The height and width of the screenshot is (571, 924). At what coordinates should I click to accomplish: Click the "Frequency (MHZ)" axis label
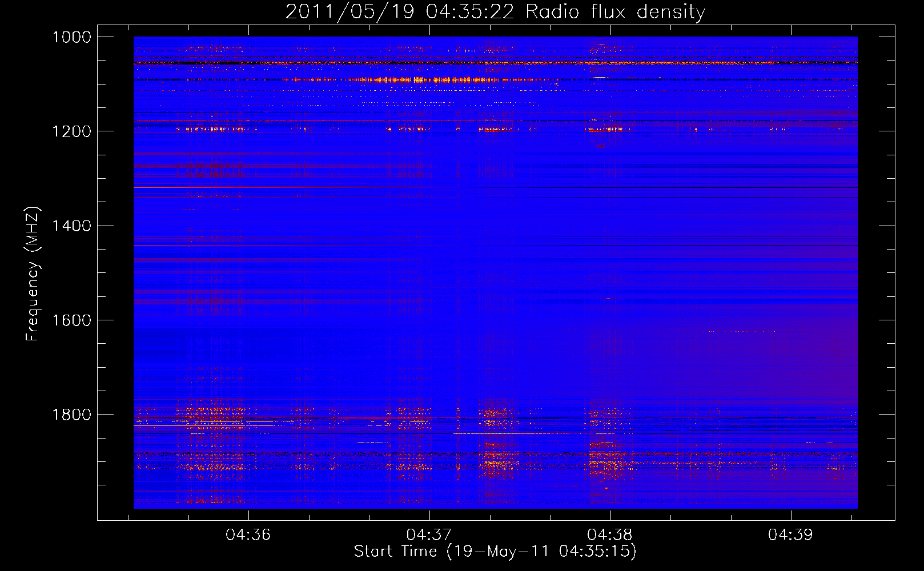pos(33,274)
